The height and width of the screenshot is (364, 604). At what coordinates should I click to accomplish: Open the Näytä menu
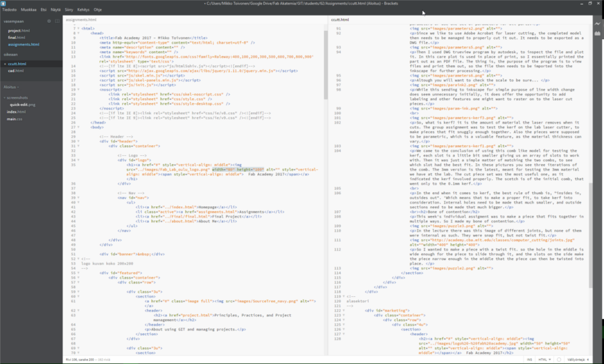click(56, 9)
